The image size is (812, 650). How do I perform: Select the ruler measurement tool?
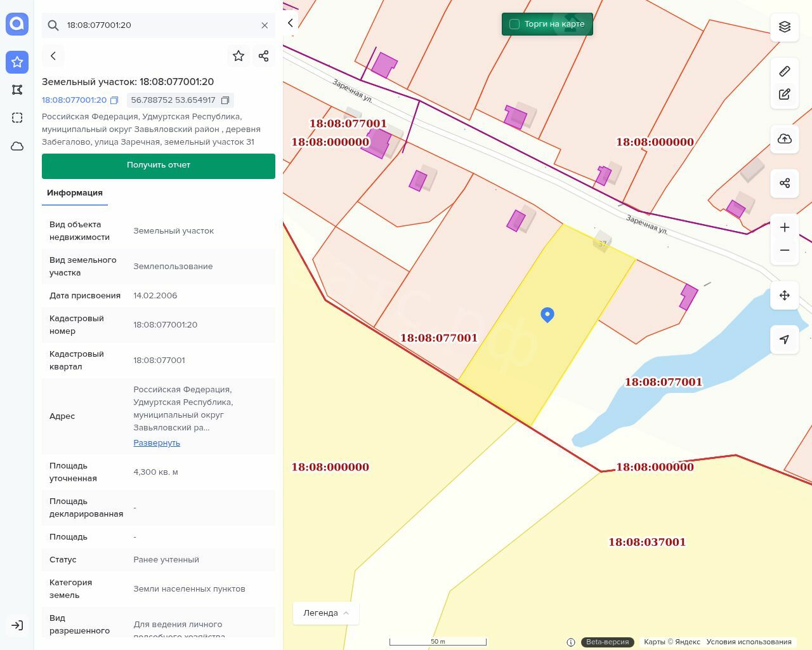[x=785, y=71]
